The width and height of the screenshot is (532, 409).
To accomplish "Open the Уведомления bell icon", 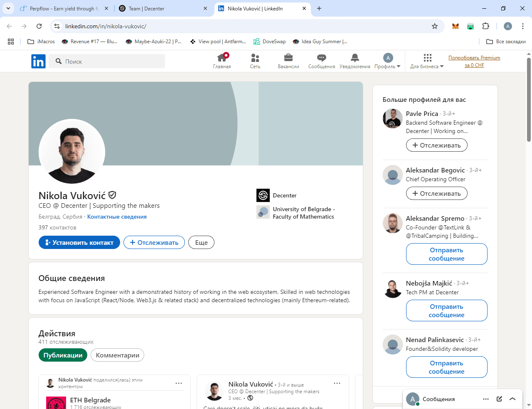I will (355, 61).
